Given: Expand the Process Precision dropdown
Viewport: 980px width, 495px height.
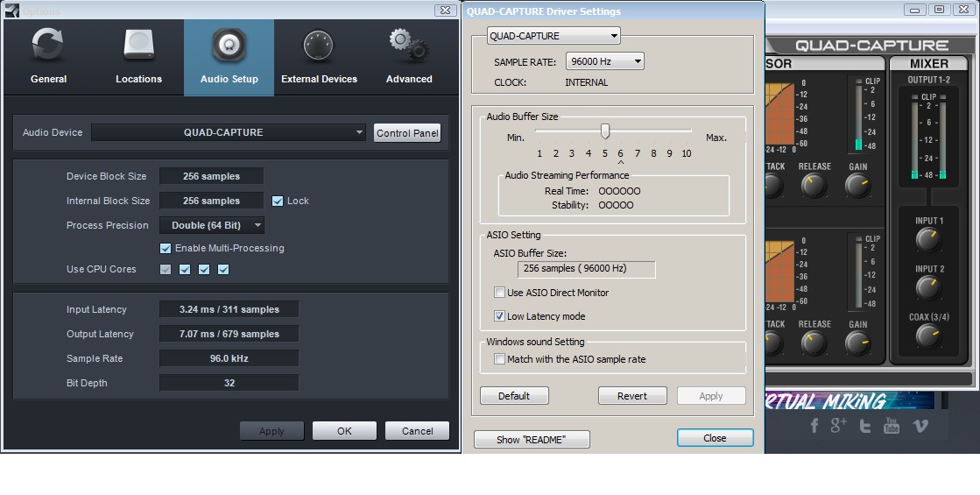Looking at the screenshot, I should pos(211,225).
